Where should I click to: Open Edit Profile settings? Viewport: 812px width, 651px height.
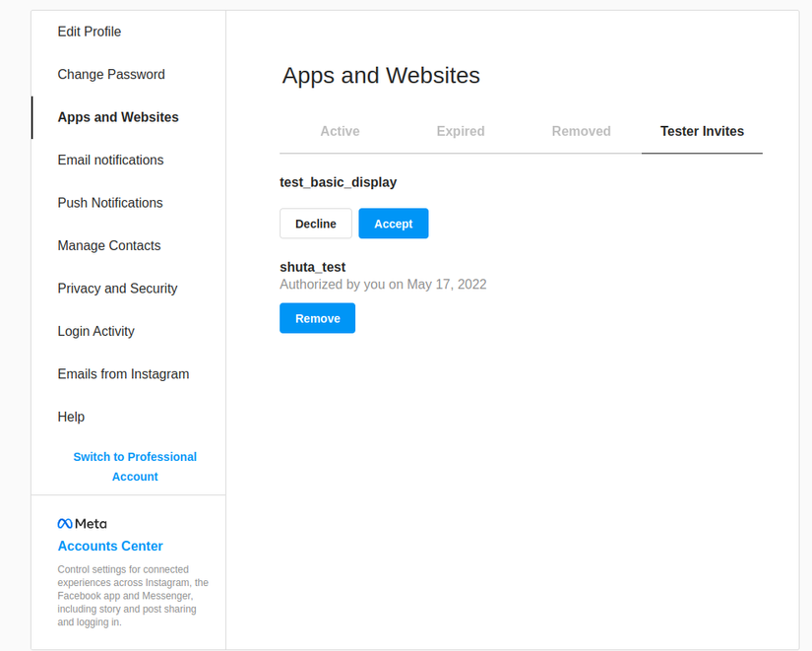tap(89, 32)
